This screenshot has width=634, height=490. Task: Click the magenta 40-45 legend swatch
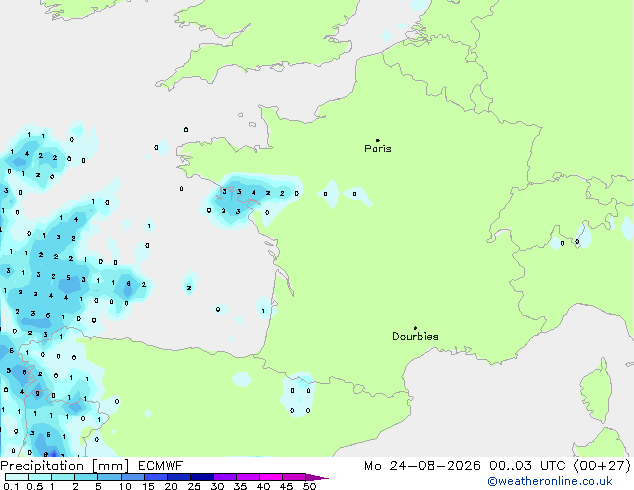tap(271, 477)
